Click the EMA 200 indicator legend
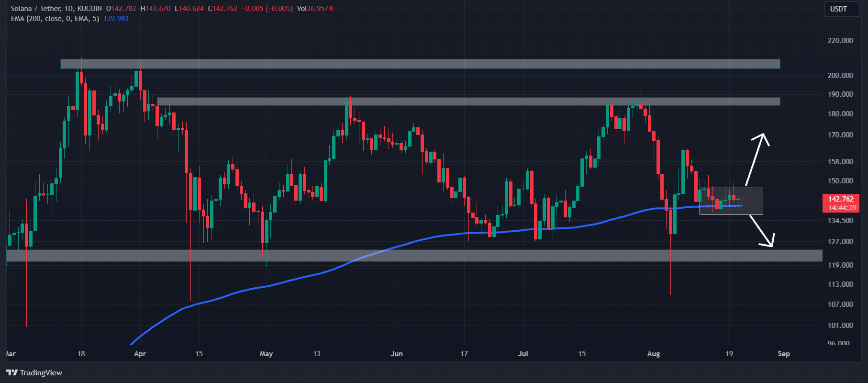868x383 pixels. tap(55, 19)
